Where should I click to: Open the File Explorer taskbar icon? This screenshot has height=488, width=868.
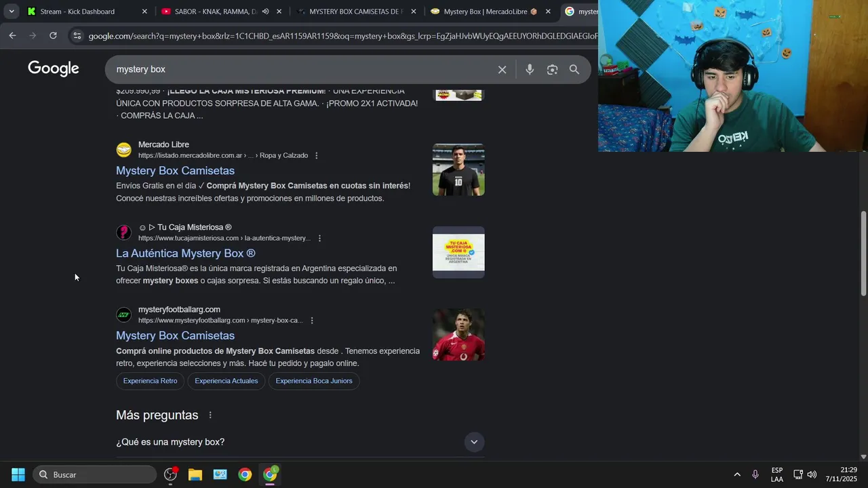[x=195, y=474]
